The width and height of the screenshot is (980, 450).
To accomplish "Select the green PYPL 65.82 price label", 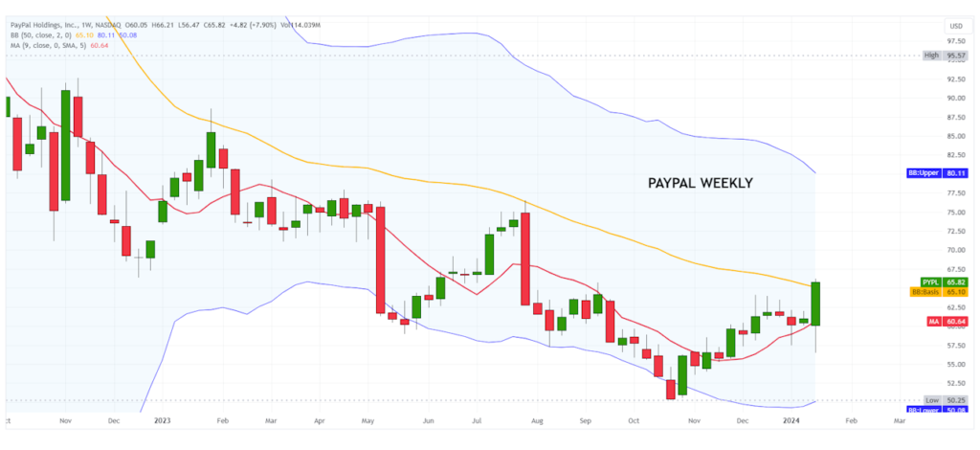I will pyautogui.click(x=942, y=281).
